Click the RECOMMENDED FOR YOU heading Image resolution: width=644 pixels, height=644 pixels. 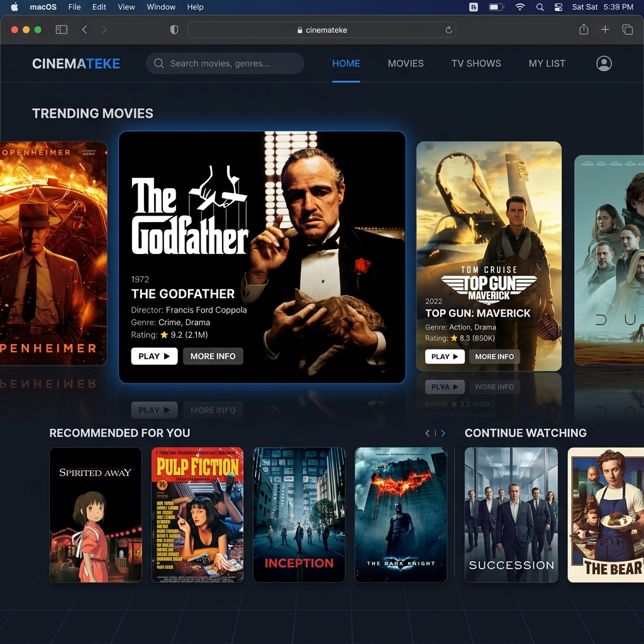point(119,433)
